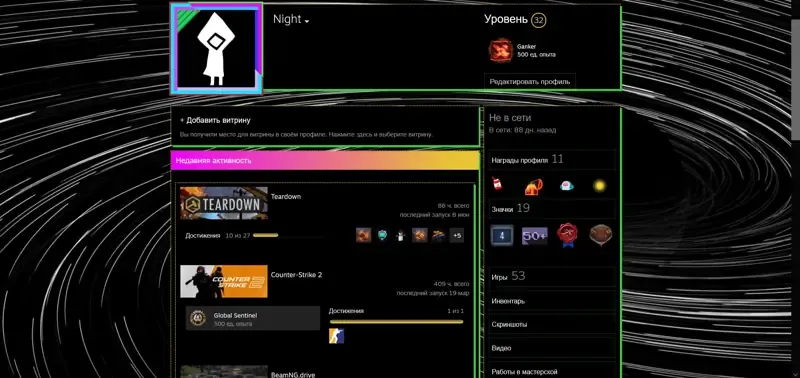Open the purple 50+ games badge
The image size is (800, 378).
[x=535, y=236]
